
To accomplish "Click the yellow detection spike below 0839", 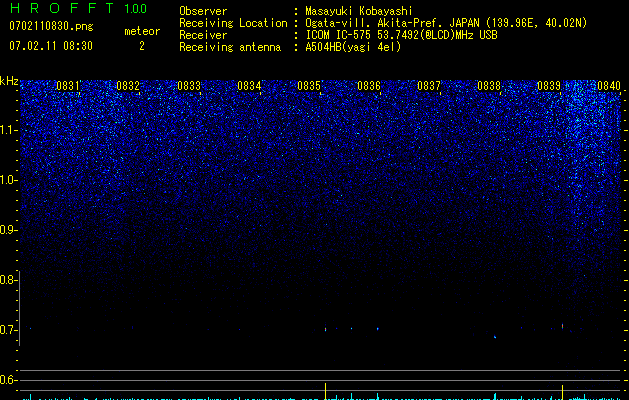I will pos(562,392).
